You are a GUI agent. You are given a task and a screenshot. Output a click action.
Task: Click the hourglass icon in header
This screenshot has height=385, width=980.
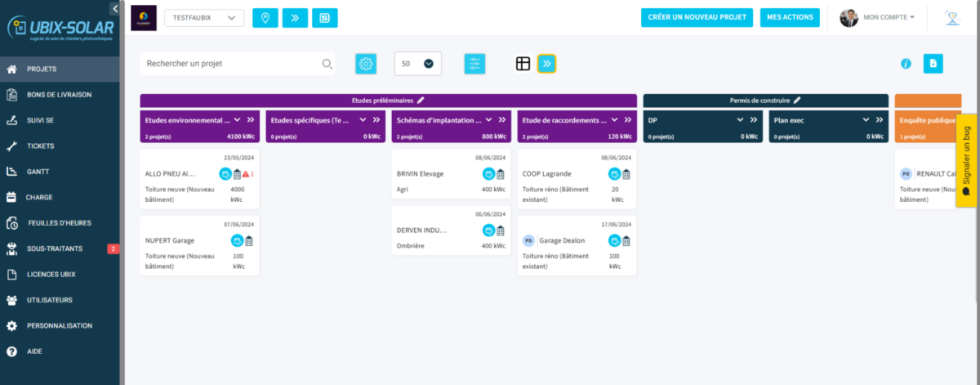coord(952,18)
